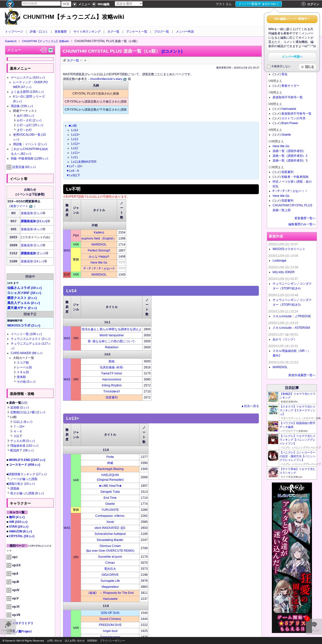Click the plus icon to add a tag
The height and width of the screenshot is (644, 322).
point(85,60)
